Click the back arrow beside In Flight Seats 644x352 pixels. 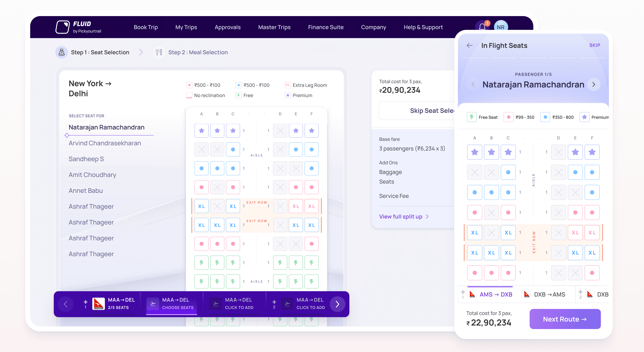[x=470, y=46]
